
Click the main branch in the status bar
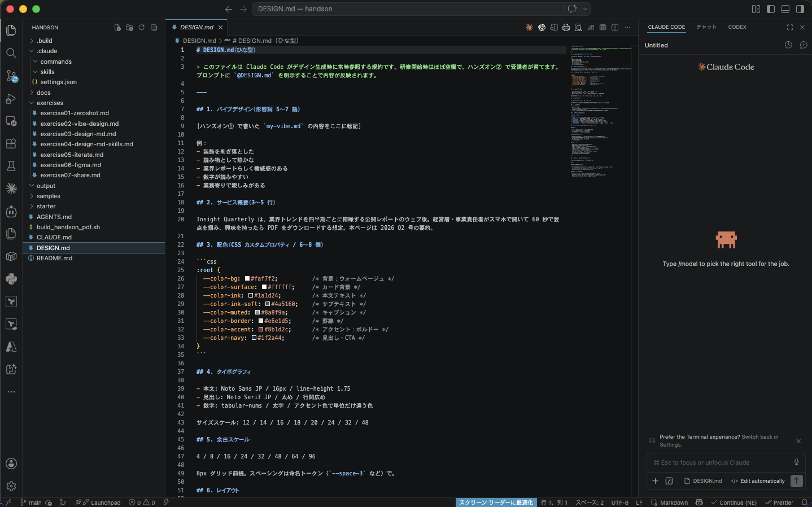[x=31, y=502]
